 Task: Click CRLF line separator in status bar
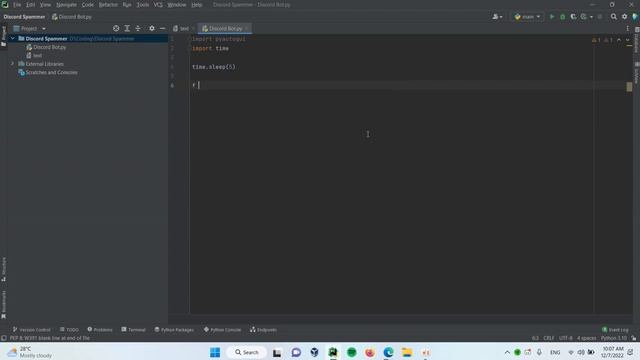point(549,338)
